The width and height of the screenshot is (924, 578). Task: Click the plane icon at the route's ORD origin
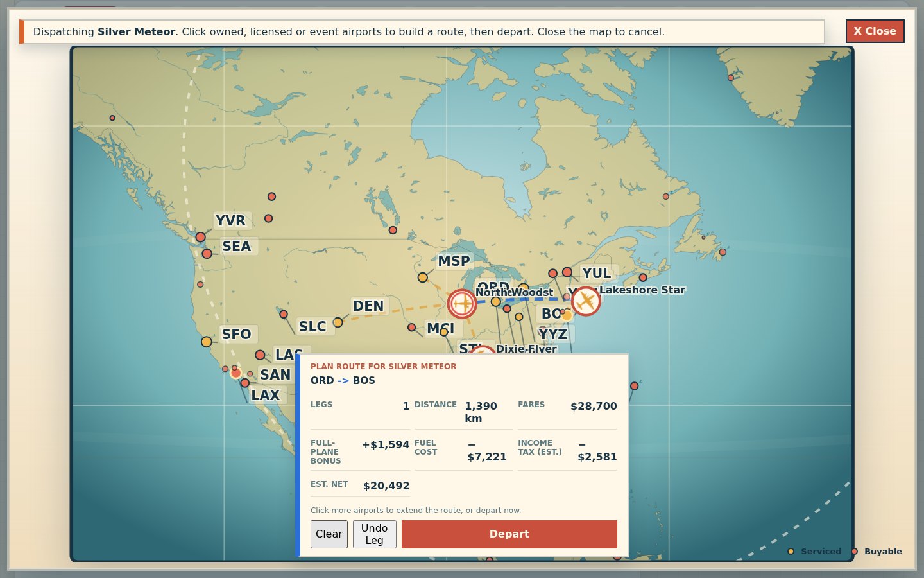[462, 304]
